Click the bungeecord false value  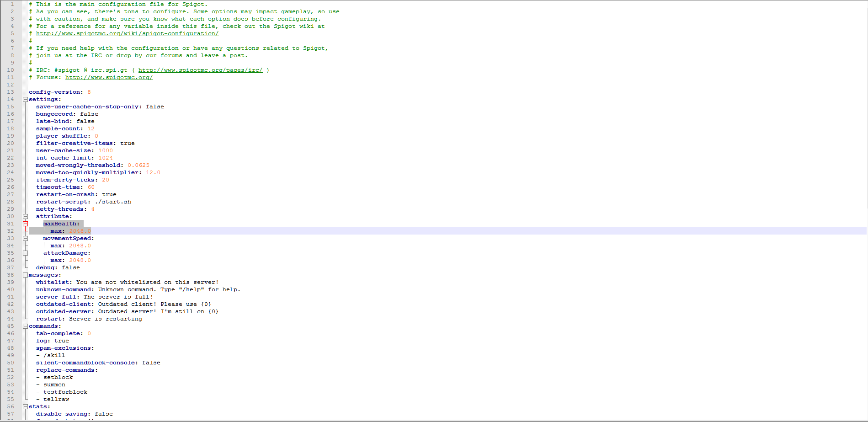click(89, 114)
